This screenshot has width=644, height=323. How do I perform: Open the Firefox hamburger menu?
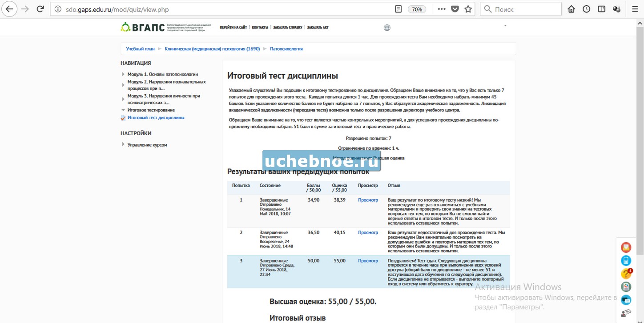(x=635, y=9)
